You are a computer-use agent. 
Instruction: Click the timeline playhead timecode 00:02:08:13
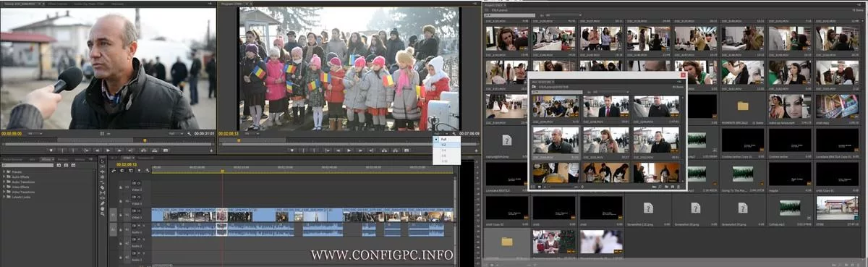point(127,164)
